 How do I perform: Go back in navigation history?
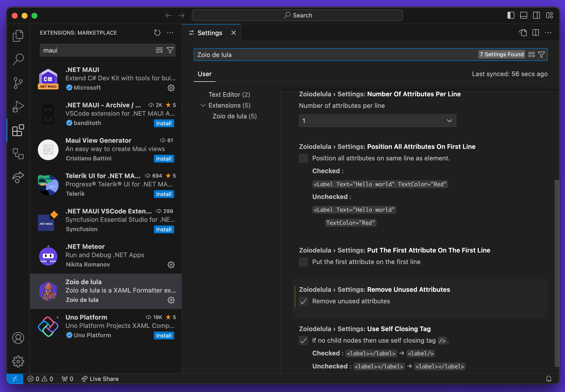point(168,15)
